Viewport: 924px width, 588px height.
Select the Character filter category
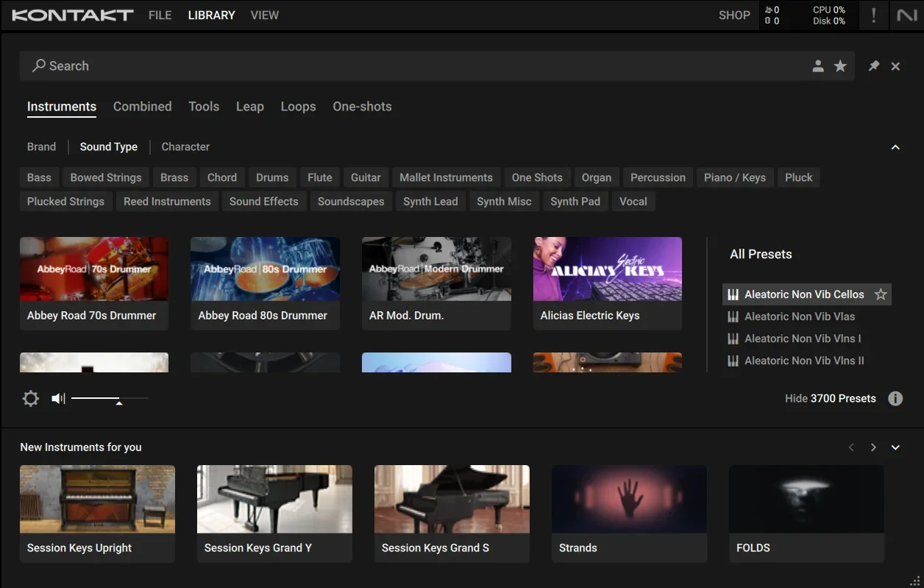tap(185, 147)
